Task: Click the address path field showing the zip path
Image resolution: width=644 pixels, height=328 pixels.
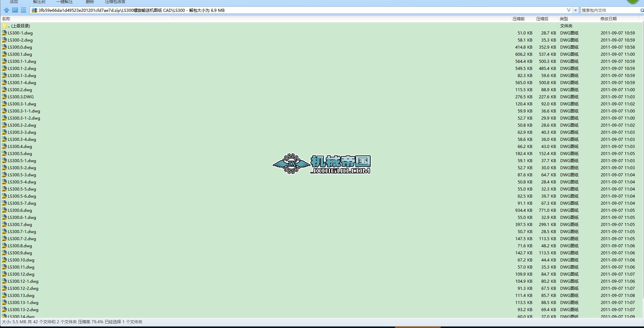Action: coord(301,10)
